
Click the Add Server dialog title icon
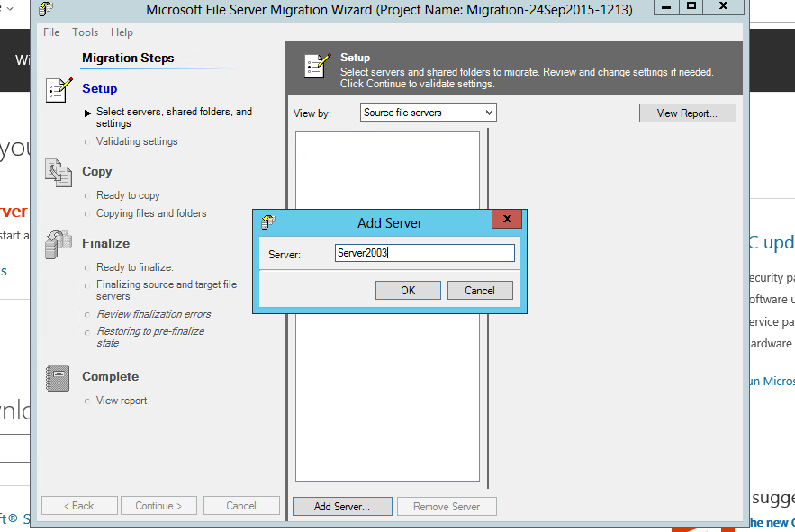[267, 222]
